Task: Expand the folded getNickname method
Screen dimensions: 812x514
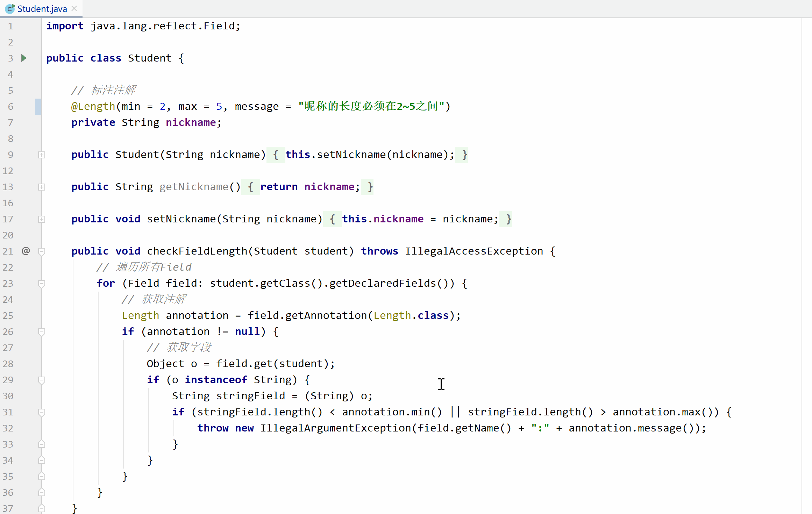Action: tap(42, 187)
